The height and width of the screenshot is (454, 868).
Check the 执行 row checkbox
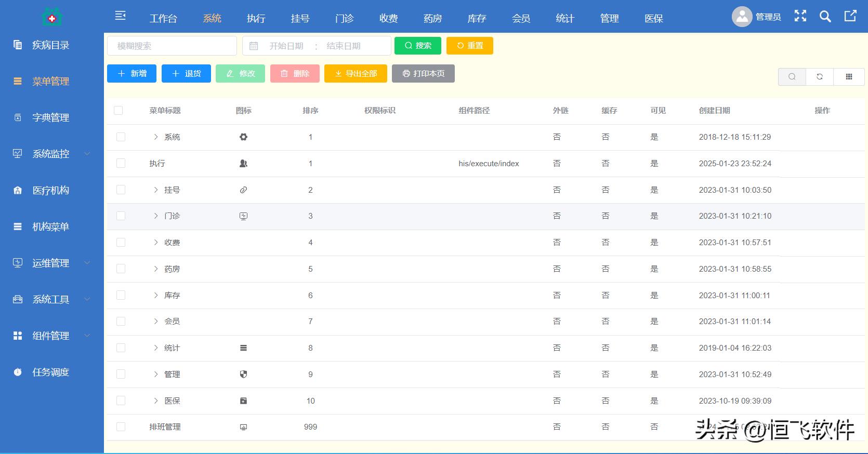pyautogui.click(x=121, y=163)
